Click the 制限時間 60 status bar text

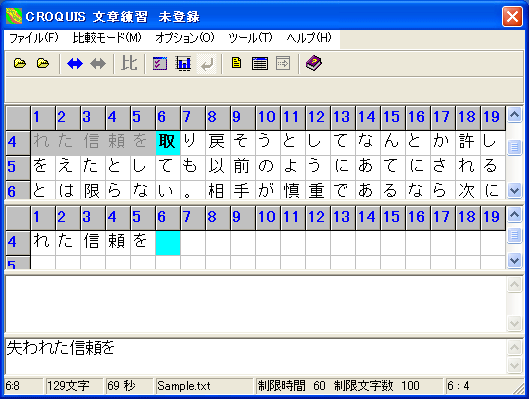click(x=291, y=386)
